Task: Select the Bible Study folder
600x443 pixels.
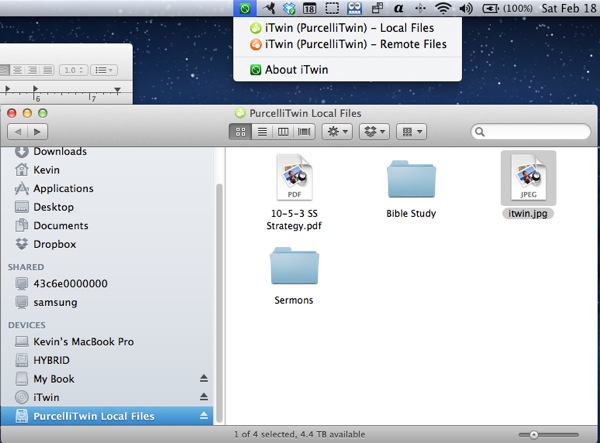Action: click(411, 179)
